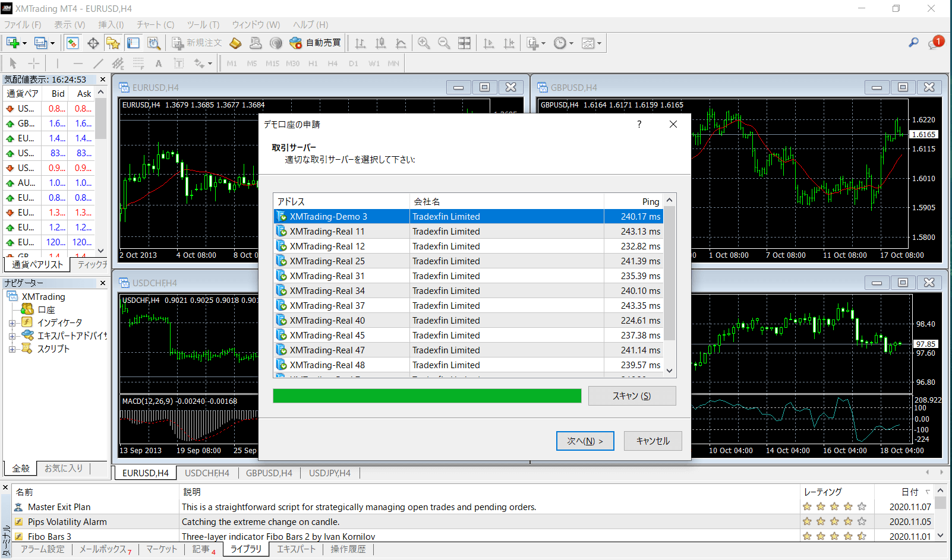Screen dimensions: 952x560
Task: Click the zoom out magnifier icon
Action: (444, 43)
